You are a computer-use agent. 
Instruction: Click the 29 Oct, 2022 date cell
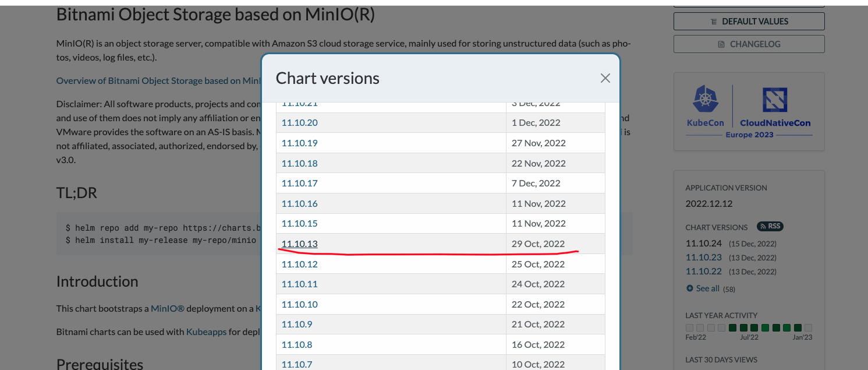point(555,244)
